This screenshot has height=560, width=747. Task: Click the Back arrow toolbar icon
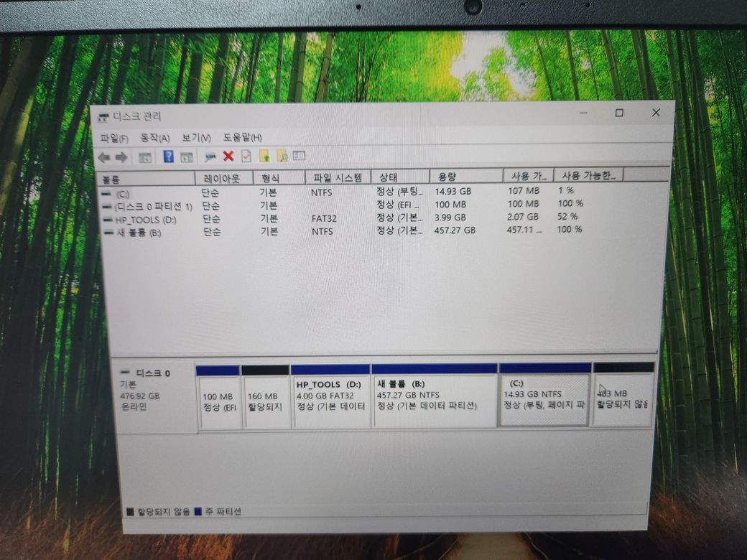point(104,157)
